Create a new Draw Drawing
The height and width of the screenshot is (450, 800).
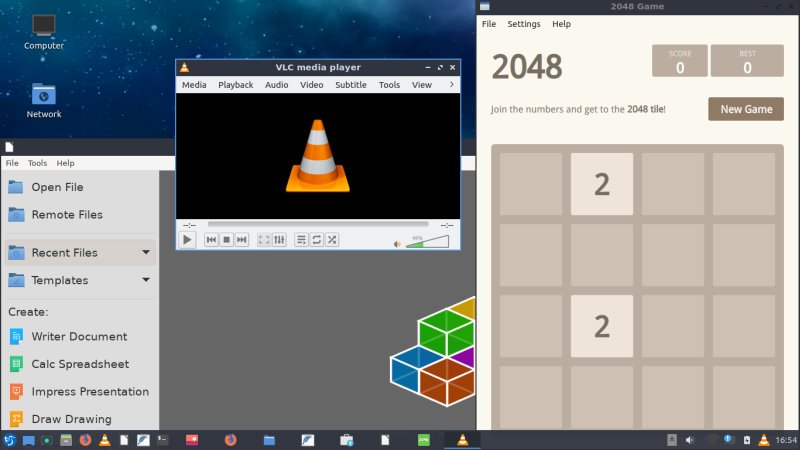80,419
